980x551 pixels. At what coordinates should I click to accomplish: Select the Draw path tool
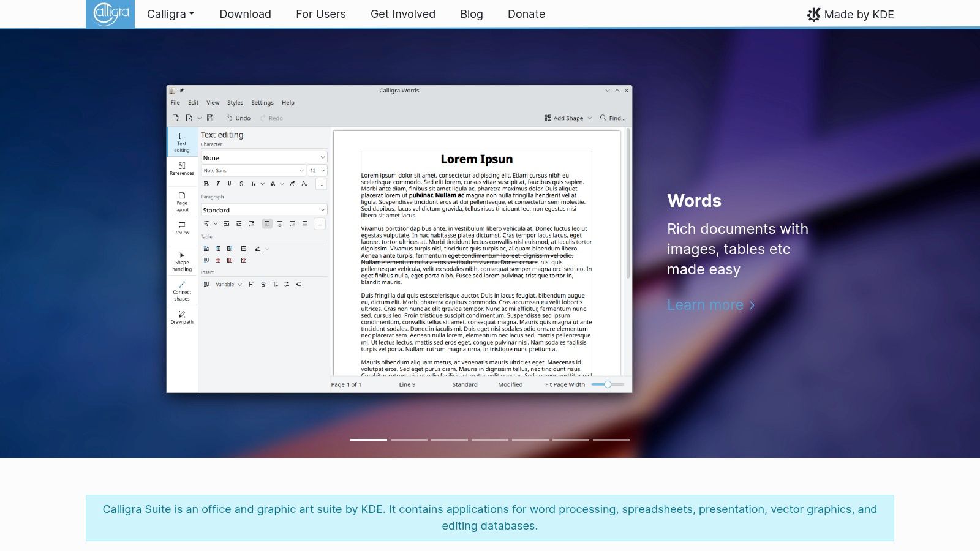[x=182, y=317]
